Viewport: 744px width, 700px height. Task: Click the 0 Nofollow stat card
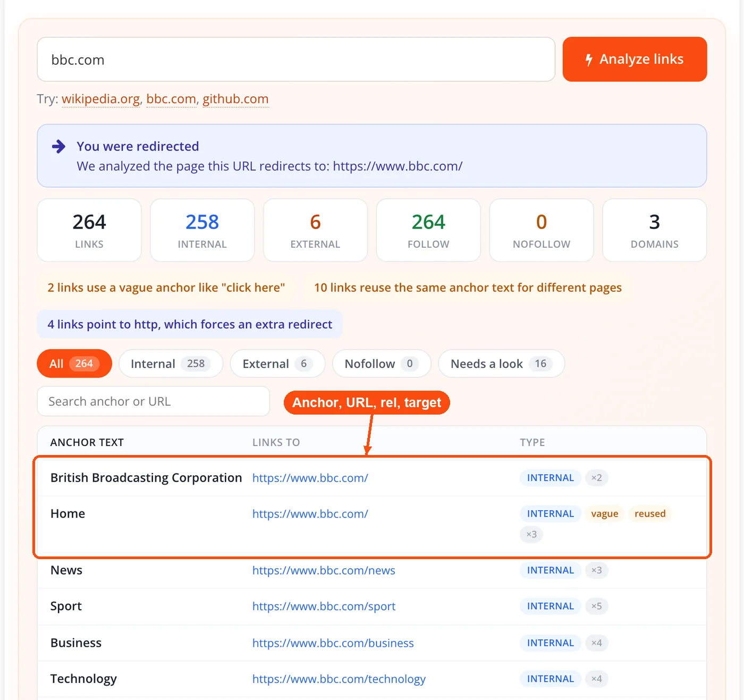(542, 230)
